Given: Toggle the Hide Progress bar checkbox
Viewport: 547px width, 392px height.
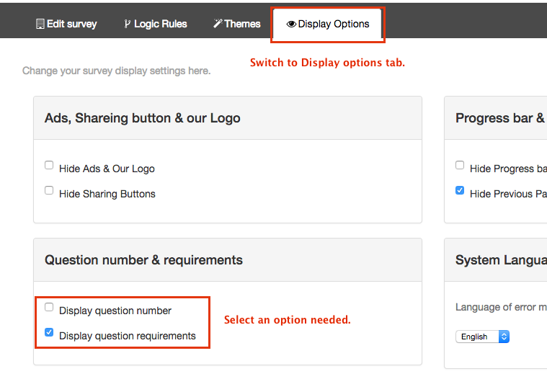Looking at the screenshot, I should [460, 165].
